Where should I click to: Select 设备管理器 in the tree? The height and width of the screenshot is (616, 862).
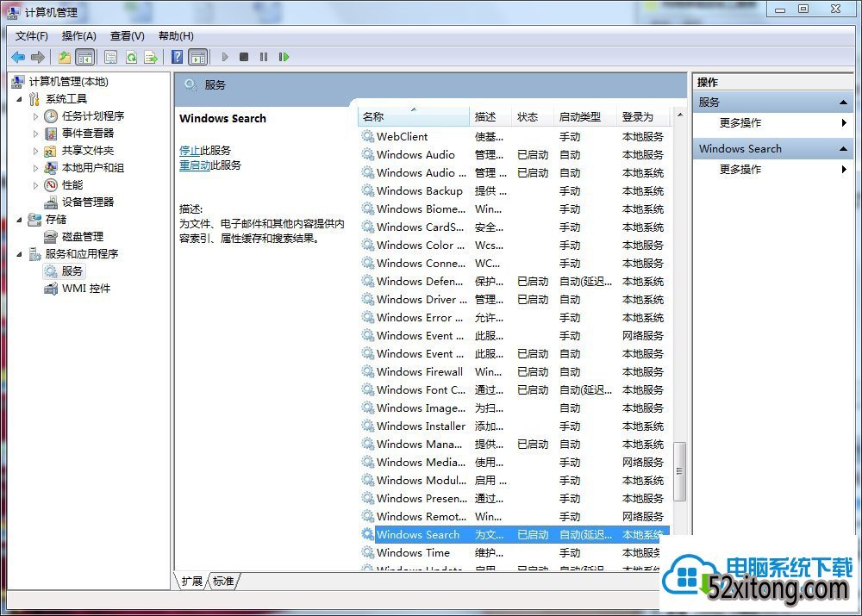click(x=87, y=202)
